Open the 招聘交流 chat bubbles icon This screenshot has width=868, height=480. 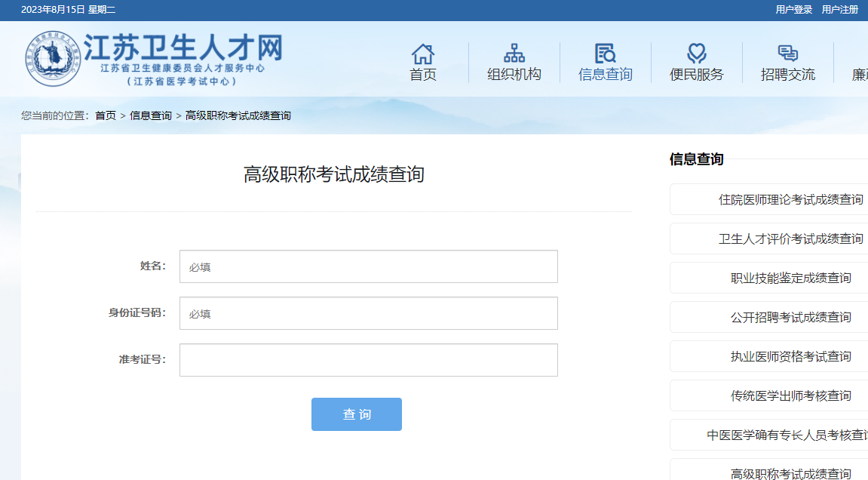787,54
